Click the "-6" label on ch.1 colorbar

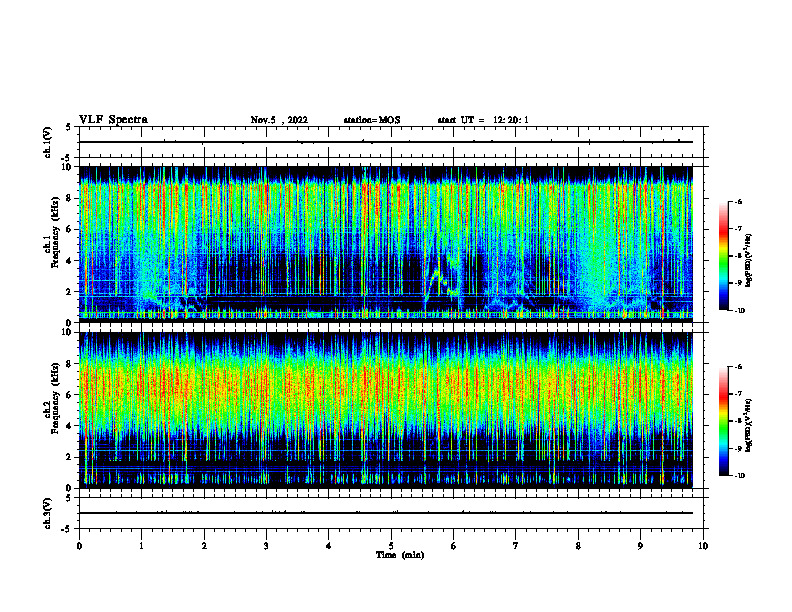click(x=738, y=201)
